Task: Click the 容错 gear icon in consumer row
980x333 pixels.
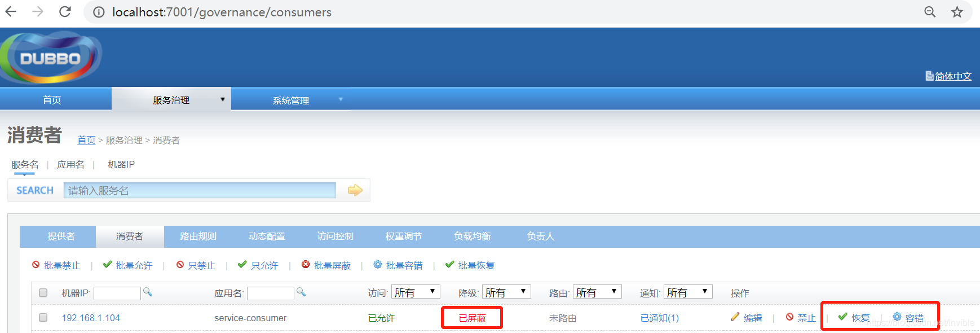Action: coord(897,317)
